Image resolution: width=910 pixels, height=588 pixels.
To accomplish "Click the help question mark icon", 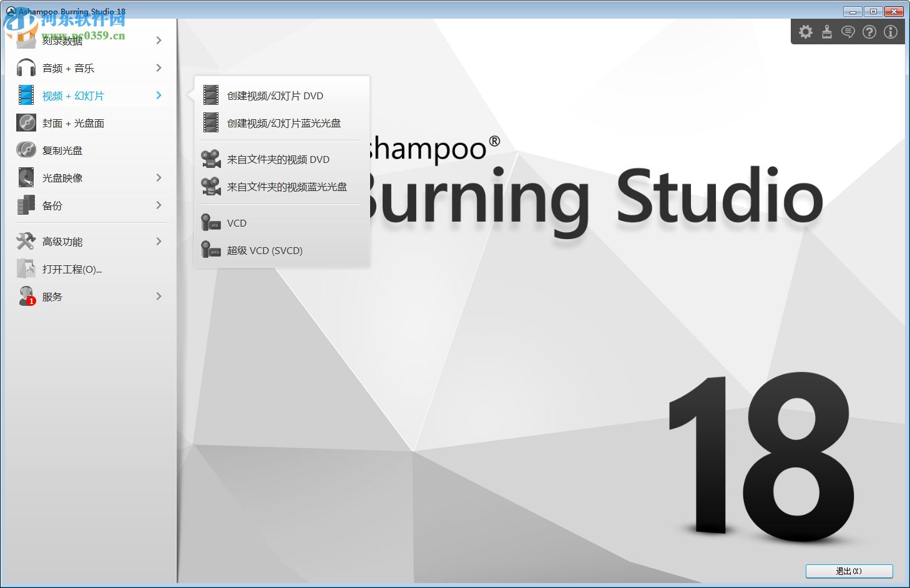I will 869,31.
